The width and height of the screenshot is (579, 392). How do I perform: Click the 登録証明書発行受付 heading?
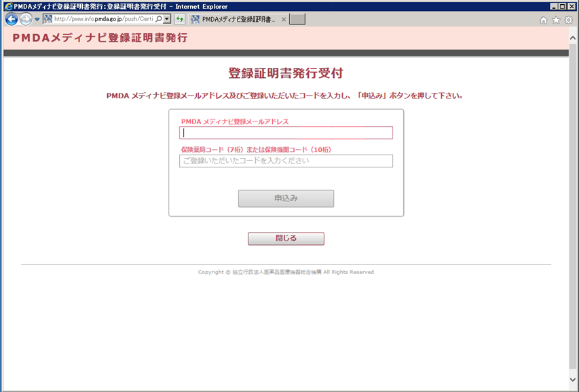tap(286, 73)
